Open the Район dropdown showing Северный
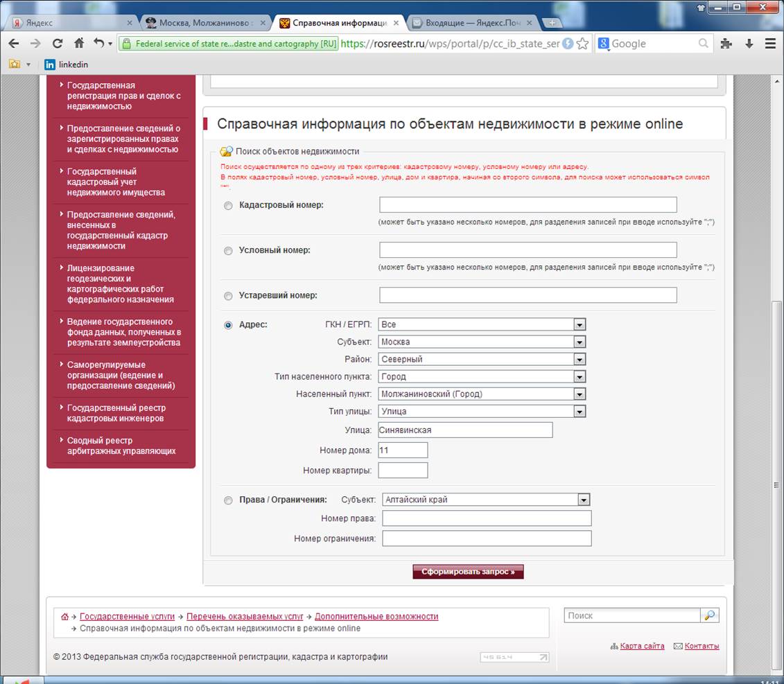 click(x=580, y=359)
